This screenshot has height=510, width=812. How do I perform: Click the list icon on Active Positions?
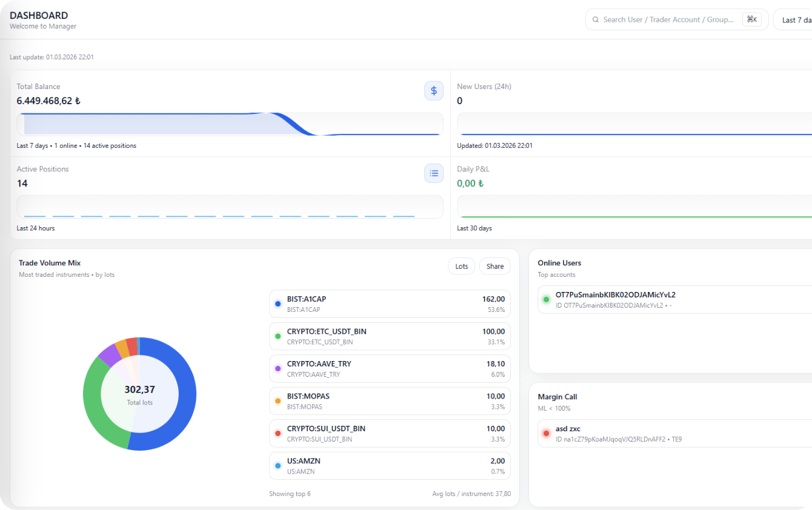pyautogui.click(x=433, y=173)
